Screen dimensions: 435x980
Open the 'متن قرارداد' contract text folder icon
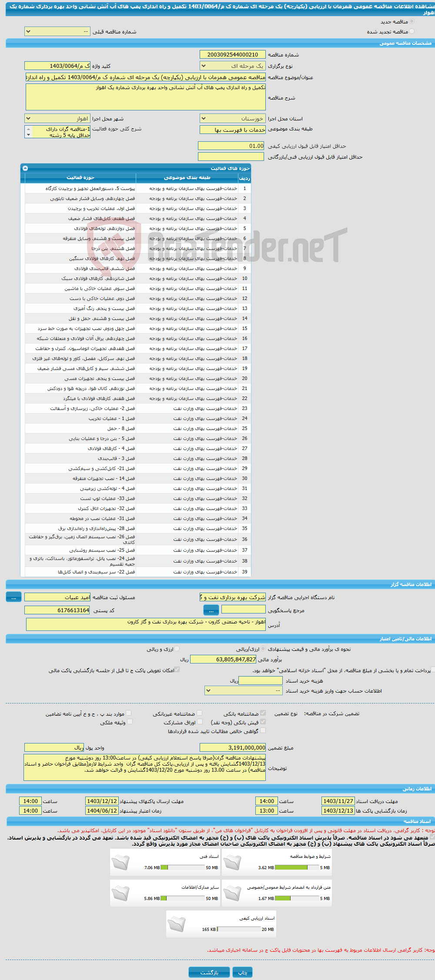[232, 893]
